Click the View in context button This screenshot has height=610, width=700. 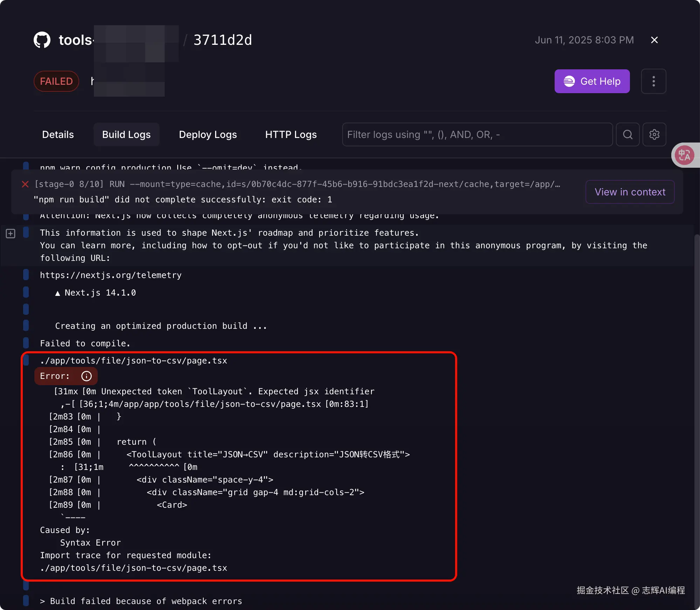coord(630,192)
